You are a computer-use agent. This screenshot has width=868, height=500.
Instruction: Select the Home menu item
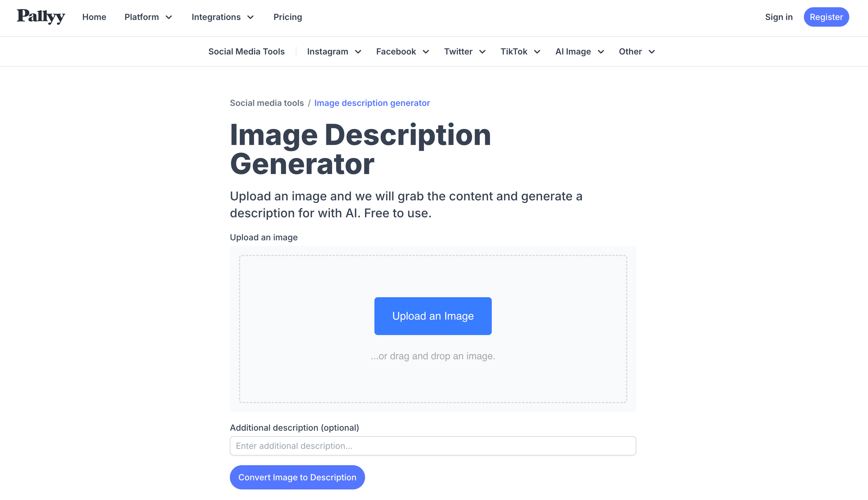tap(94, 17)
